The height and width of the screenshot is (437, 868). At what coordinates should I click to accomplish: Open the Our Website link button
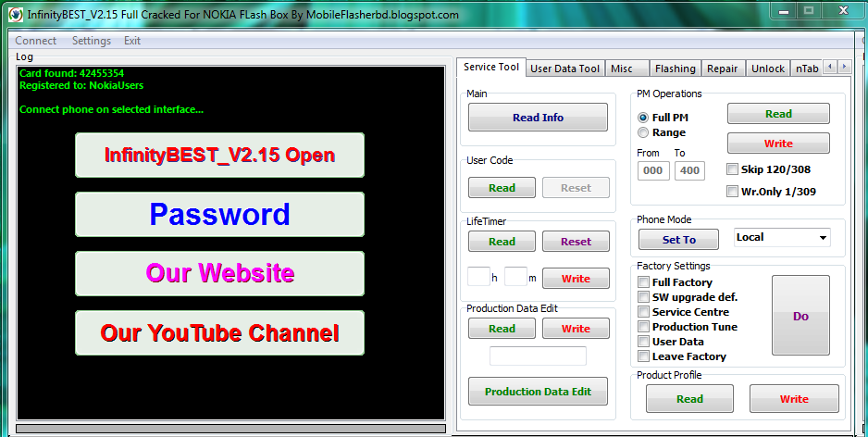[x=219, y=274]
